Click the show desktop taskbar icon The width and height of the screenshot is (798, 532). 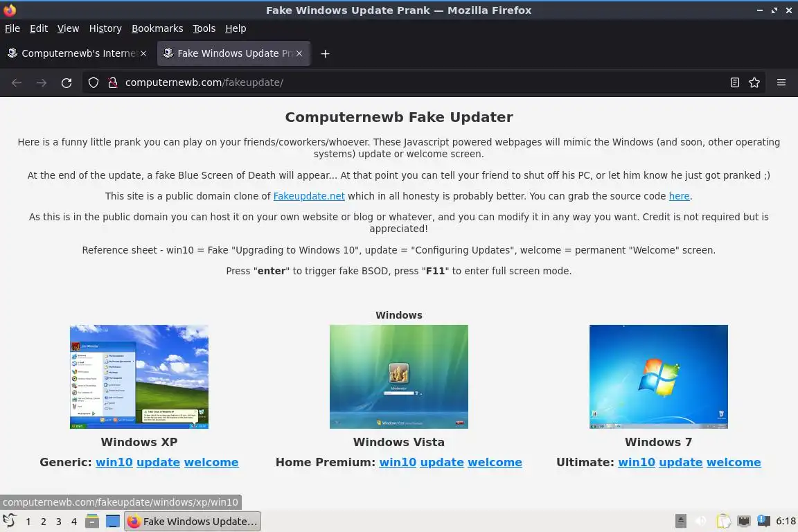click(x=112, y=522)
